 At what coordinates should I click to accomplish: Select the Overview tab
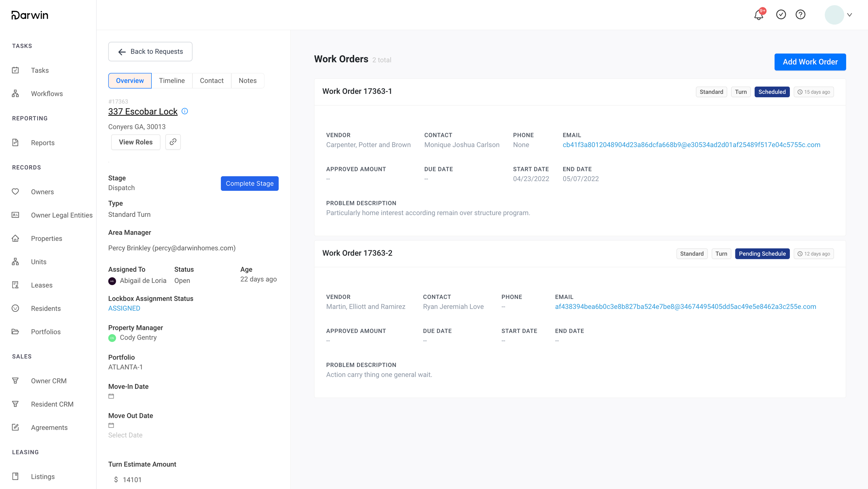(130, 81)
